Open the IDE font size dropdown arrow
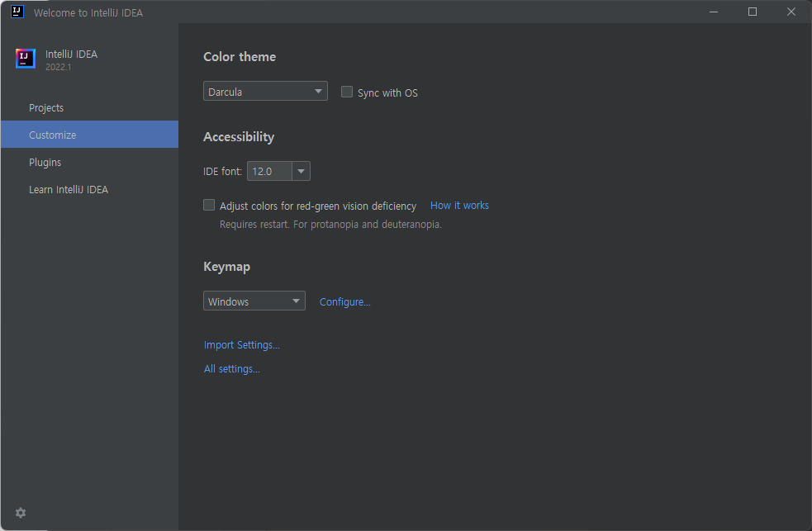 (301, 171)
